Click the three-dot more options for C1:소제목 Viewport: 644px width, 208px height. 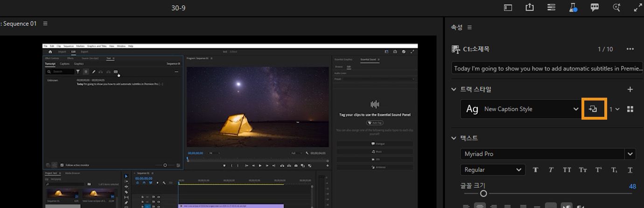630,49
